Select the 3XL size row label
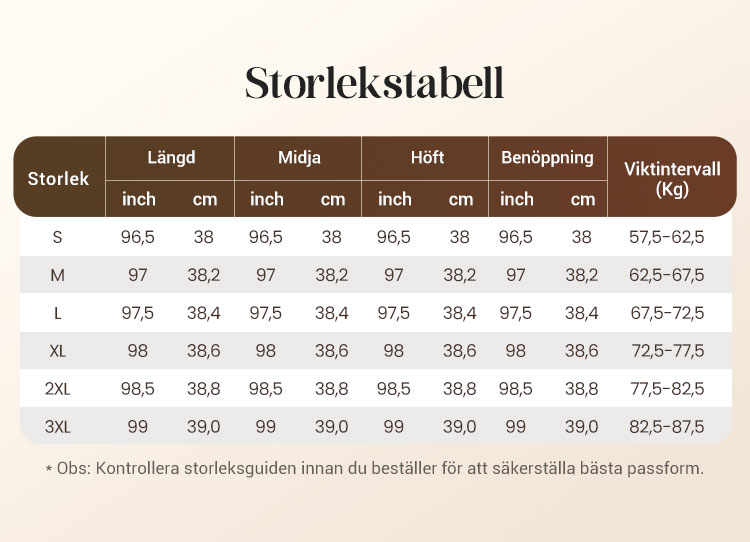The width and height of the screenshot is (750, 542). click(58, 427)
